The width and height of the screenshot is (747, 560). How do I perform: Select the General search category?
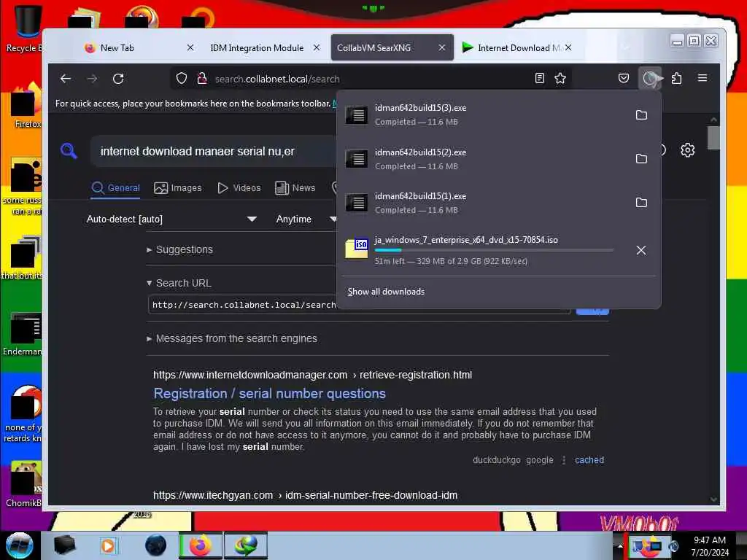[x=116, y=188]
